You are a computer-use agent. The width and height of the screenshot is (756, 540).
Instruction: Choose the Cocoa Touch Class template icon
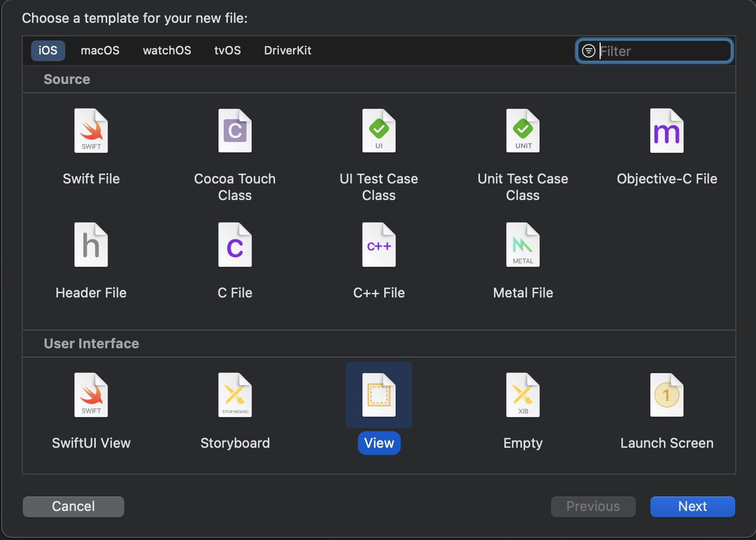235,131
